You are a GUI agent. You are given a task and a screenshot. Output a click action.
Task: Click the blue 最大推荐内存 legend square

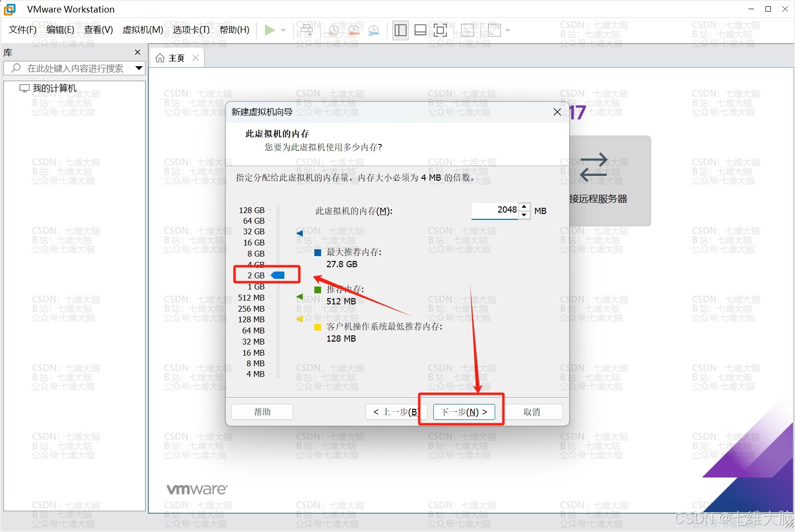click(318, 252)
